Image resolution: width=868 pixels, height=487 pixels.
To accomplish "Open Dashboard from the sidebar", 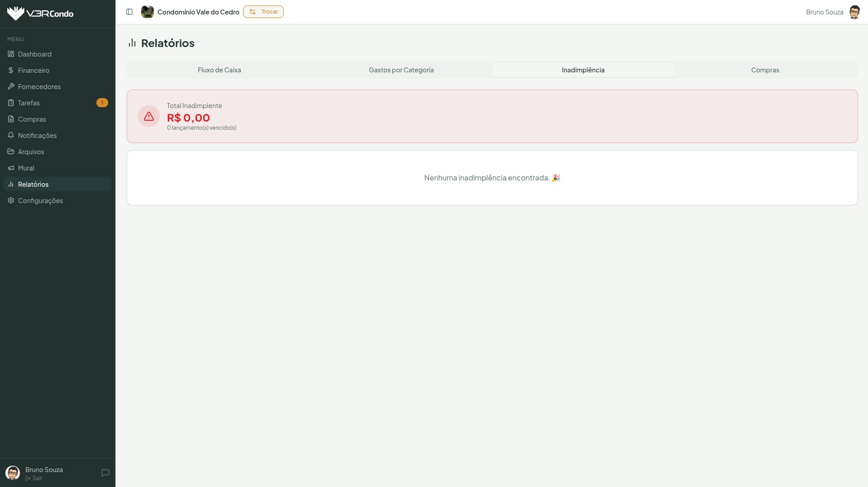I will pos(35,54).
